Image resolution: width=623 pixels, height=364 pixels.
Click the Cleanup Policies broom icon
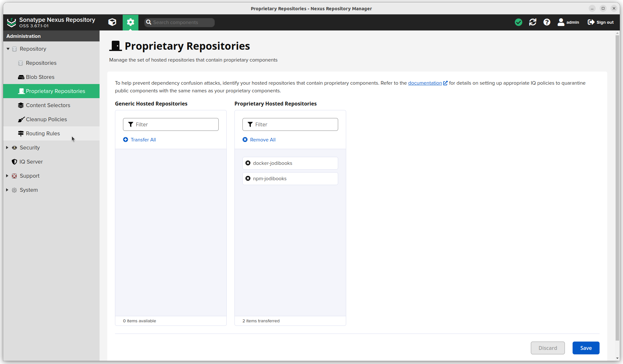(21, 119)
